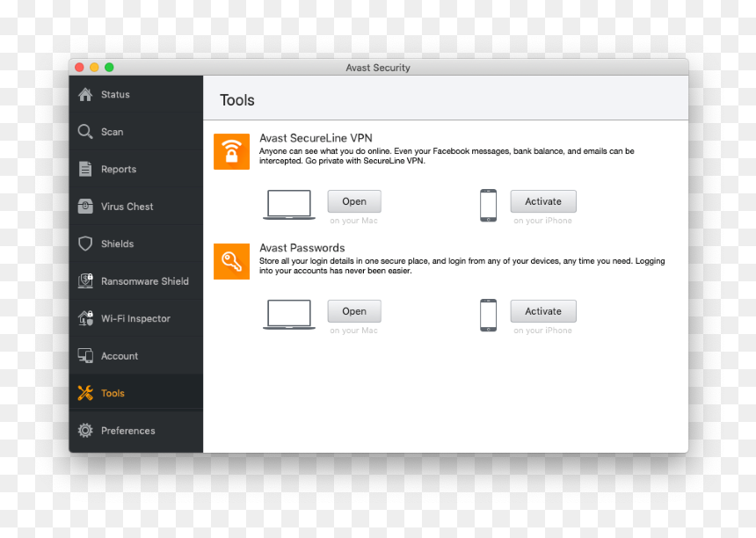The height and width of the screenshot is (538, 756).
Task: Go to Account section
Action: (136, 356)
